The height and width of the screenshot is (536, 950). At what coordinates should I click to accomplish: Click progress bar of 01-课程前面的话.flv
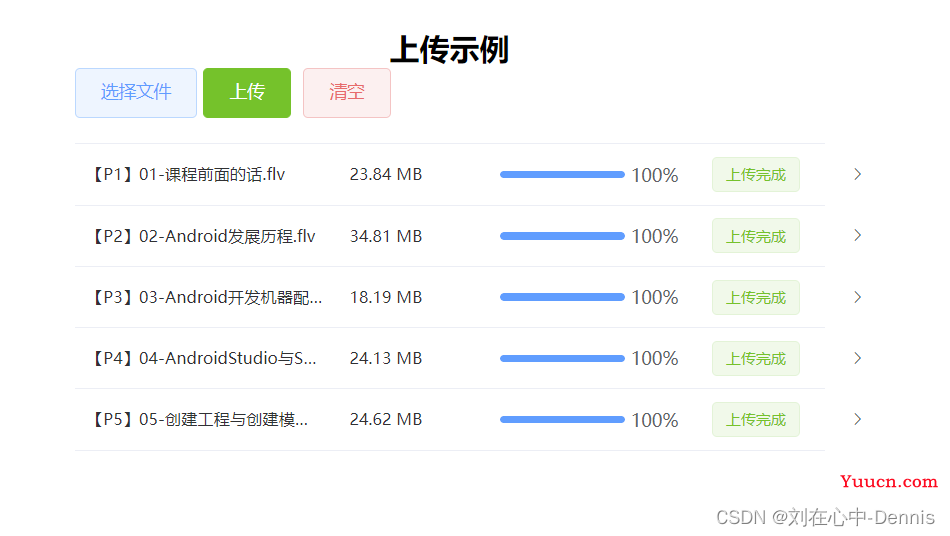click(x=562, y=174)
